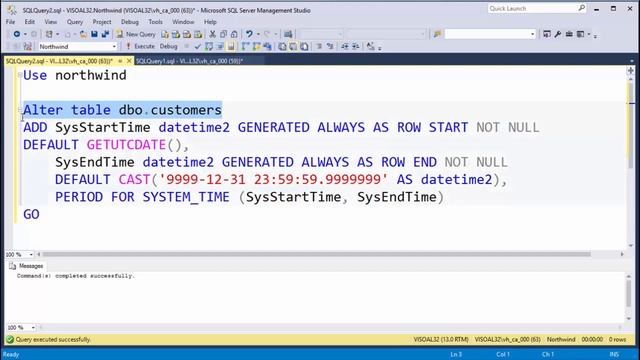This screenshot has width=640, height=360.
Task: Open the Query Options icon
Action: point(220,47)
